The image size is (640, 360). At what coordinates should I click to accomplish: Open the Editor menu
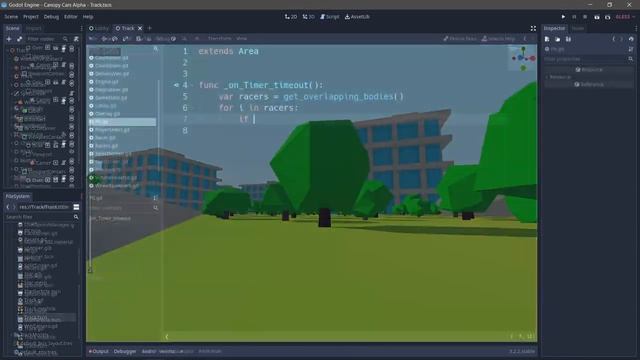(71, 17)
